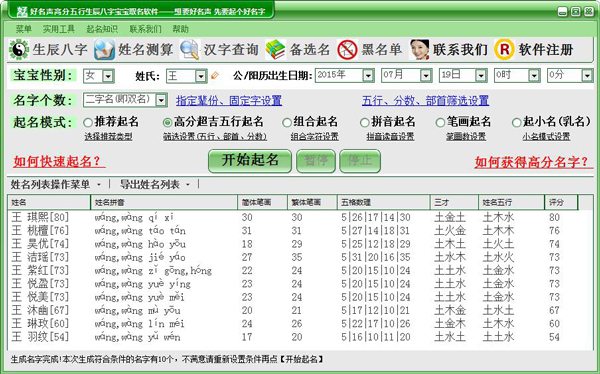Open the 汉字查询 magnifier icon
600x374 pixels.
(x=190, y=50)
